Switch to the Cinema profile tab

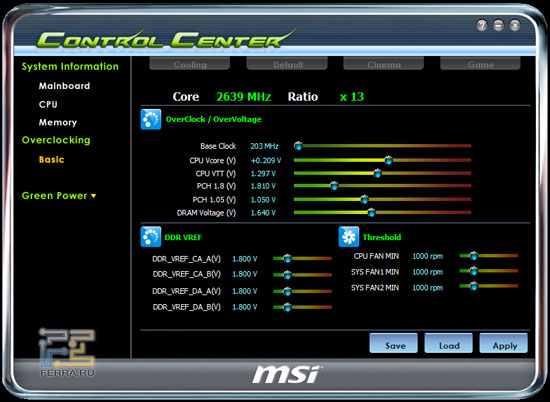(383, 64)
